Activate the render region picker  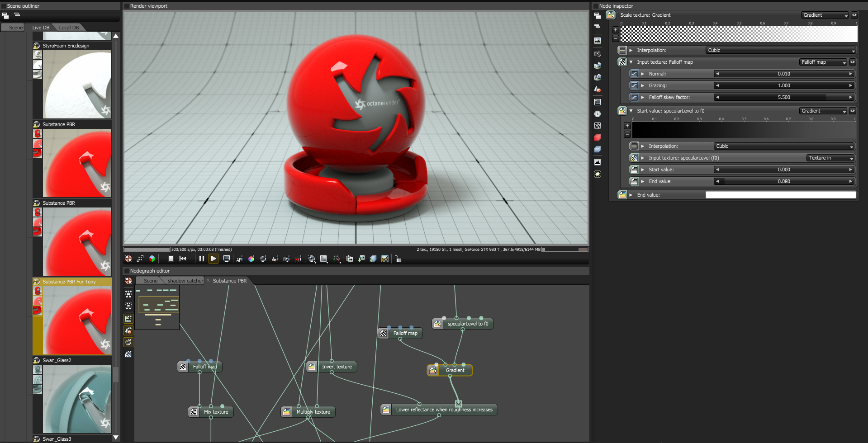(298, 259)
